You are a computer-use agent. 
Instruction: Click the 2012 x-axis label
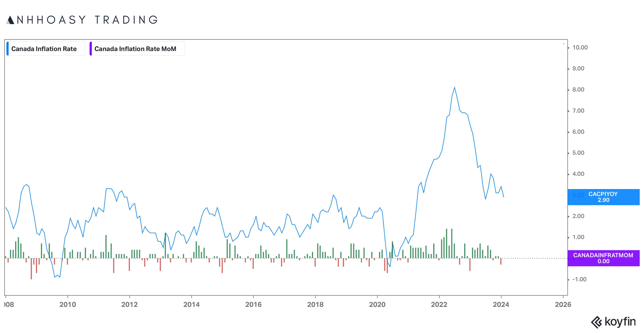[x=130, y=305]
